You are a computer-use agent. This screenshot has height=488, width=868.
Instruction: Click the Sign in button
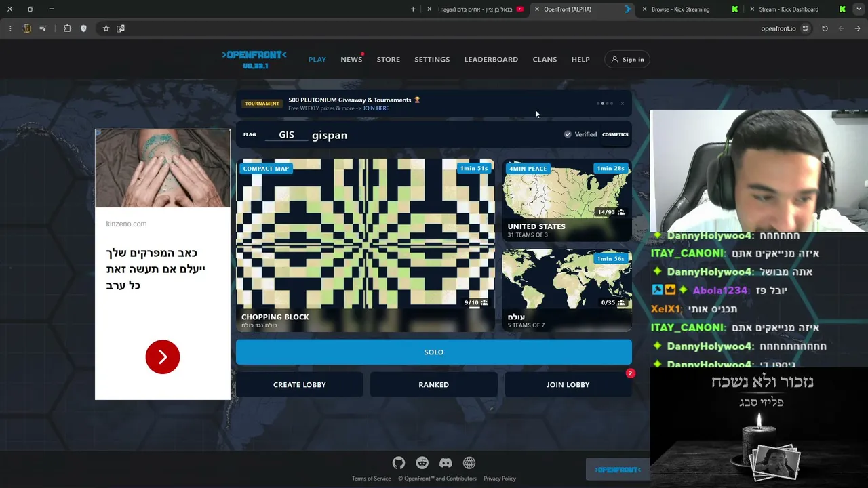tap(627, 60)
